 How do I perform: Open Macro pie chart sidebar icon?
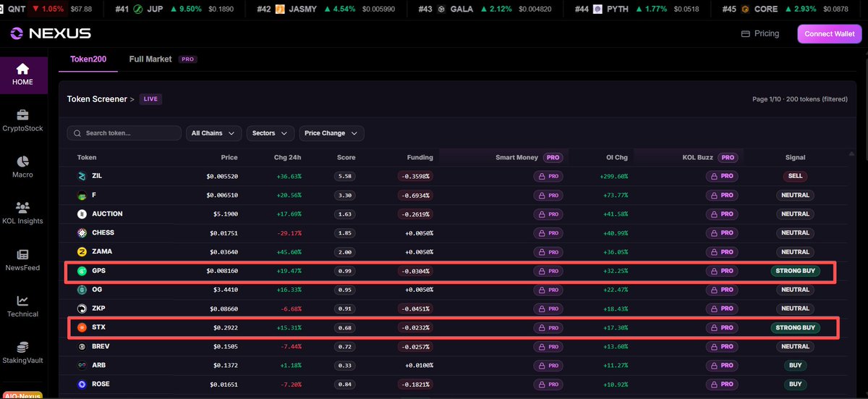coord(22,161)
